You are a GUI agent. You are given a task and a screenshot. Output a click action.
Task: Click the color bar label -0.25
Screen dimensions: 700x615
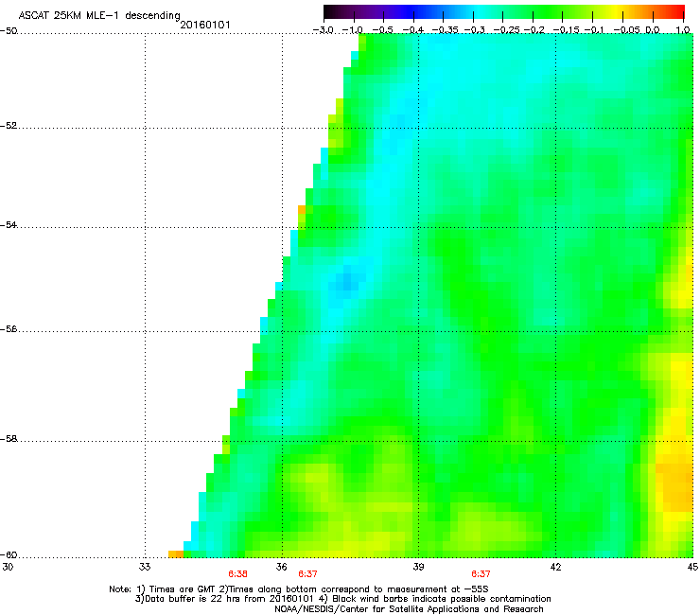(x=506, y=30)
